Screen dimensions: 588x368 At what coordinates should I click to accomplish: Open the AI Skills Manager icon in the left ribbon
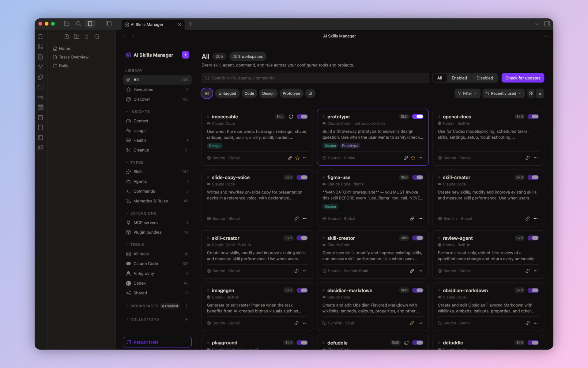point(40,148)
